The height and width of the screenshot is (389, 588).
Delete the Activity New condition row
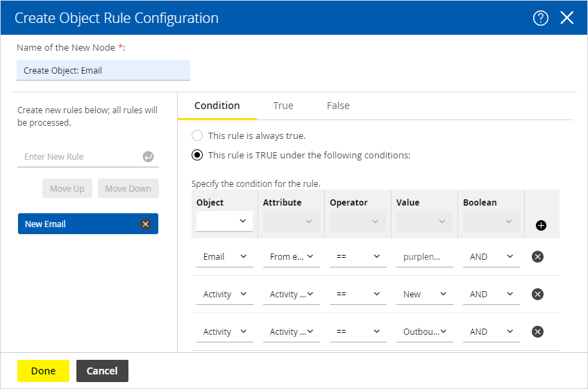point(537,294)
